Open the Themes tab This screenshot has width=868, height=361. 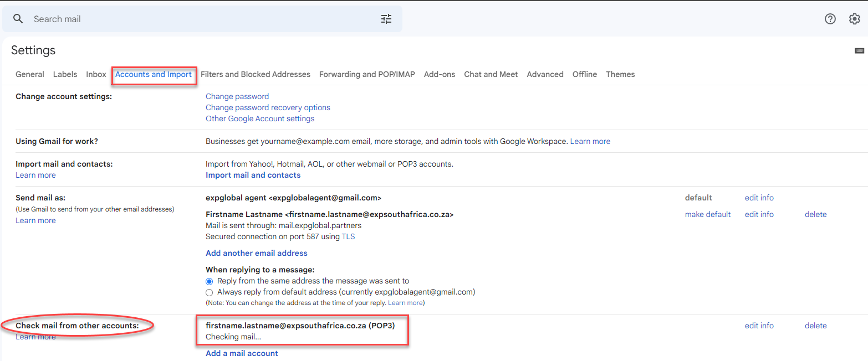coord(620,74)
